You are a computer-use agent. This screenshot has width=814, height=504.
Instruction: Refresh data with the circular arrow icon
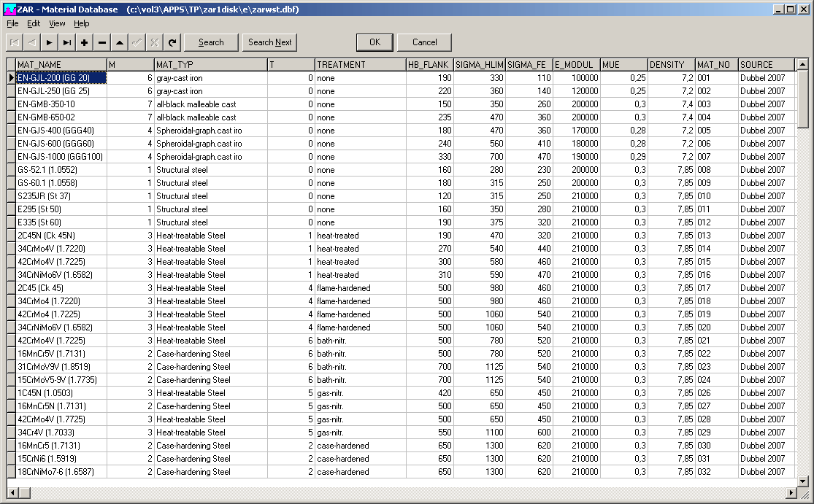point(172,42)
